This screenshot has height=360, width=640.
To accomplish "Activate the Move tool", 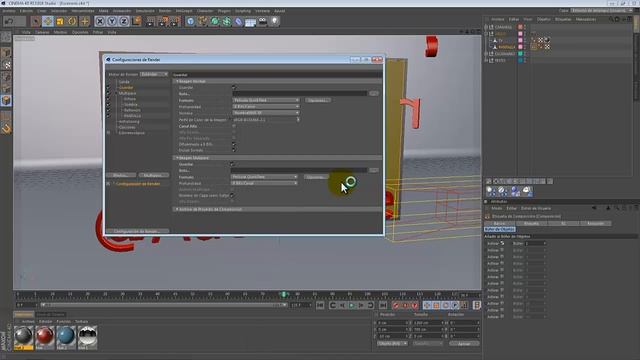I will tap(48, 21).
